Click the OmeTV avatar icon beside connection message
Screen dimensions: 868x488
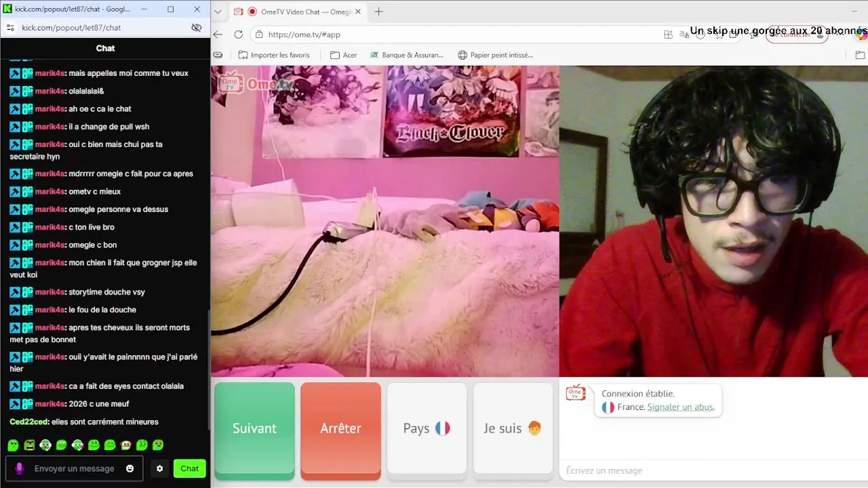[576, 393]
